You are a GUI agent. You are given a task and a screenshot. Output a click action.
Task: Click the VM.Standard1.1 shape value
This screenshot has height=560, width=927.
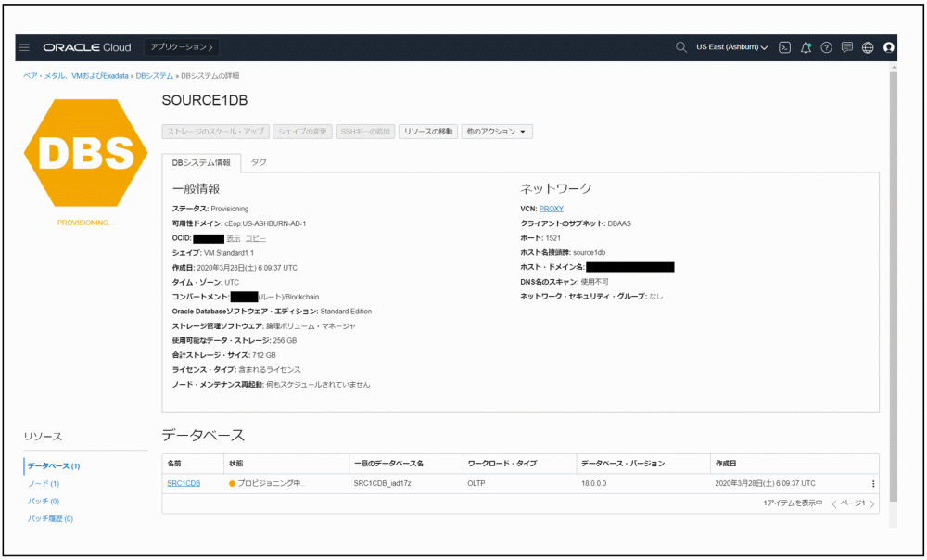pyautogui.click(x=229, y=253)
